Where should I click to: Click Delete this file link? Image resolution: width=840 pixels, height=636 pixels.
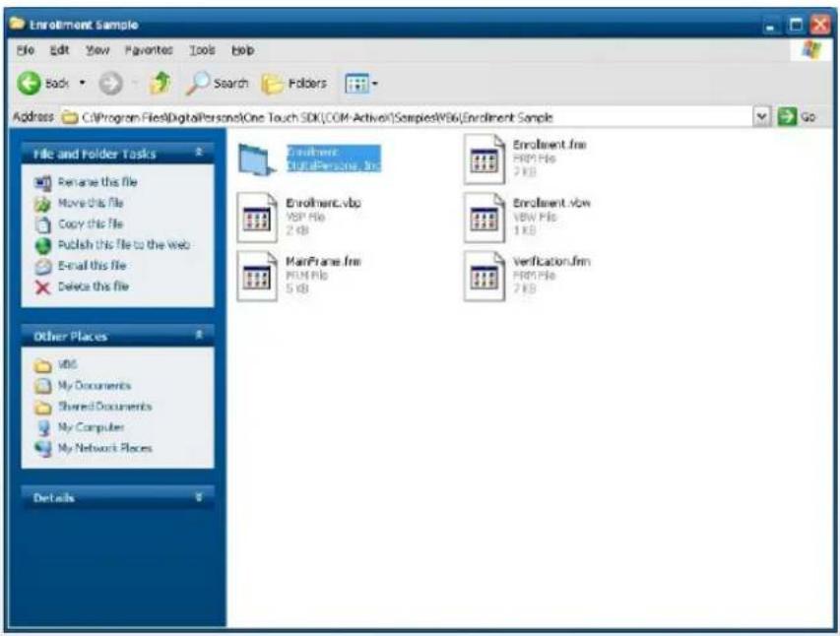click(x=94, y=286)
